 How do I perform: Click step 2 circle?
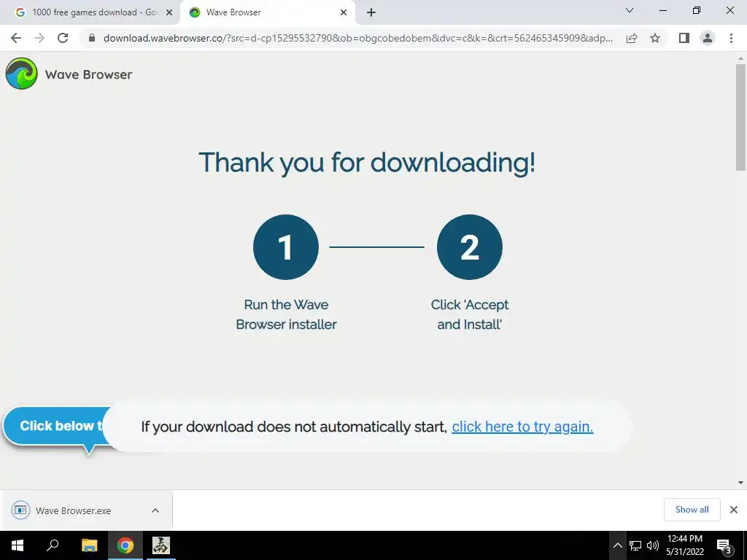click(469, 246)
